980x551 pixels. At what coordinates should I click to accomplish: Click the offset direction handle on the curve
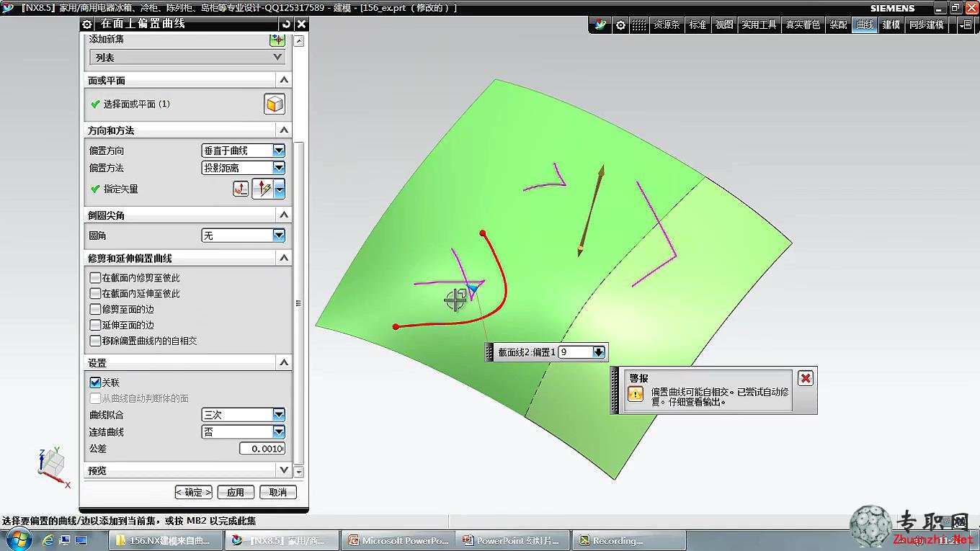tap(473, 289)
